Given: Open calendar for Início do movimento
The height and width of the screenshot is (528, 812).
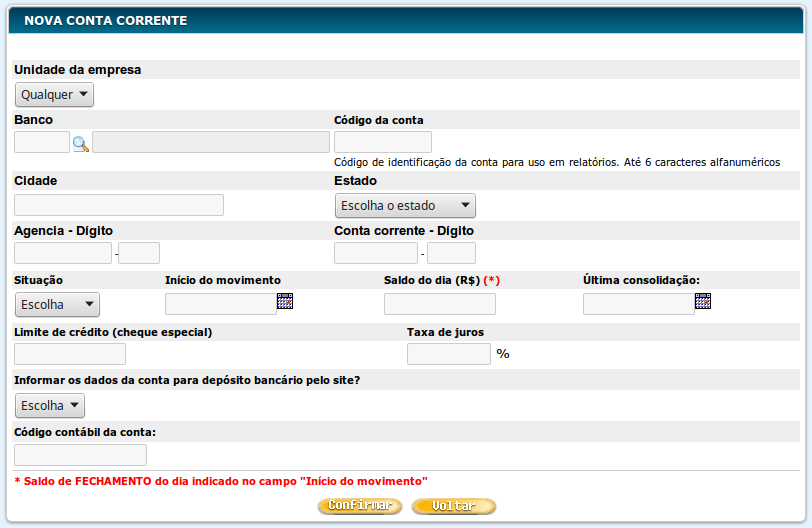Looking at the screenshot, I should [285, 301].
